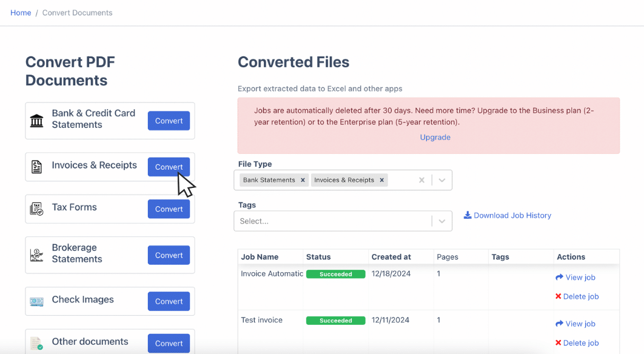
Task: Click the Converted Files heading
Action: coord(293,62)
